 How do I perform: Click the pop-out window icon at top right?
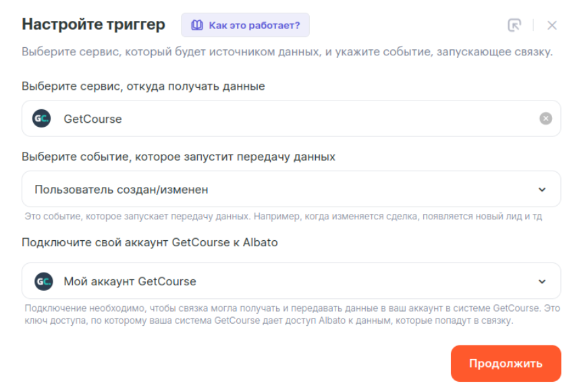tap(514, 26)
